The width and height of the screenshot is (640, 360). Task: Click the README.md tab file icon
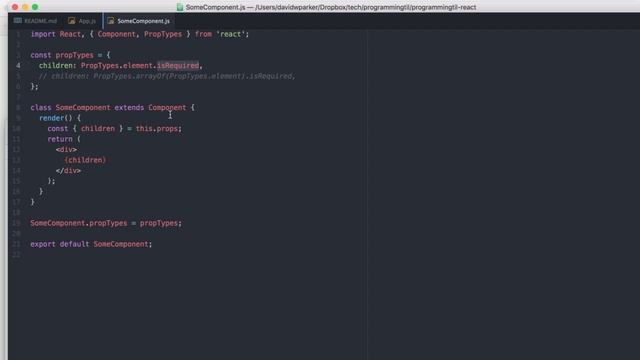point(18,20)
